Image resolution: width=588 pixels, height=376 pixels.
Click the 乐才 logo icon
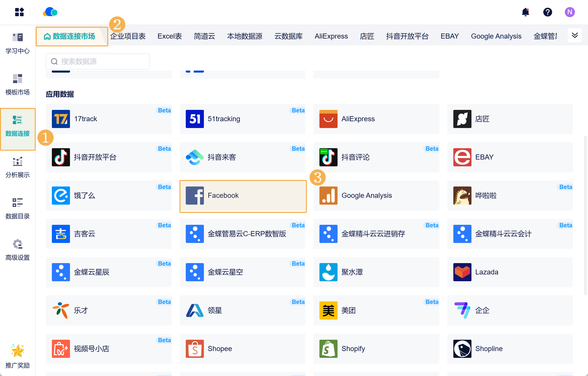click(x=61, y=310)
